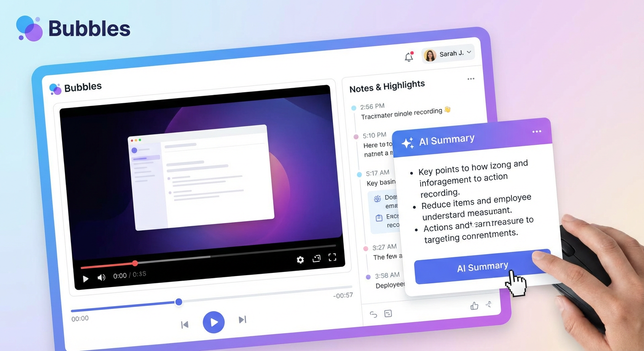
Task: Click the picture-in-picture icon in video player
Action: (x=317, y=259)
